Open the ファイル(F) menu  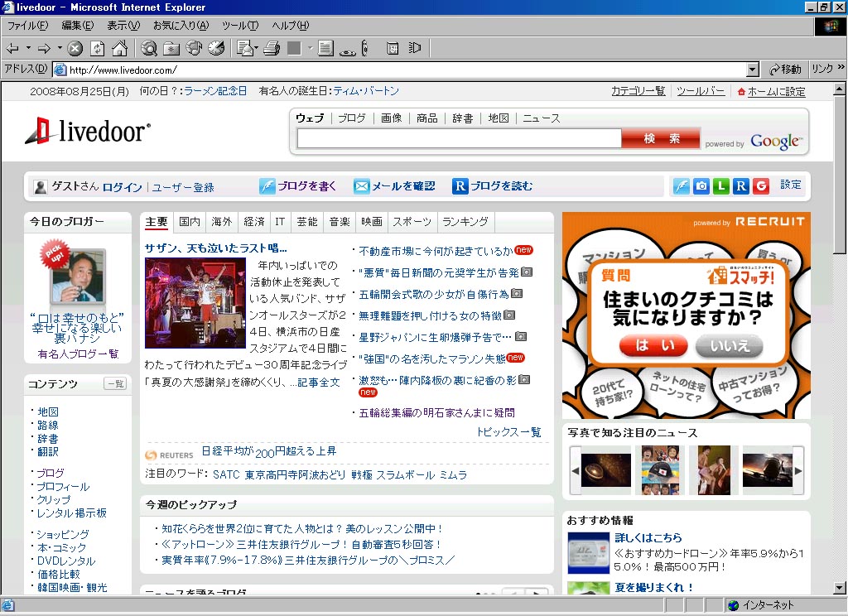(27, 26)
